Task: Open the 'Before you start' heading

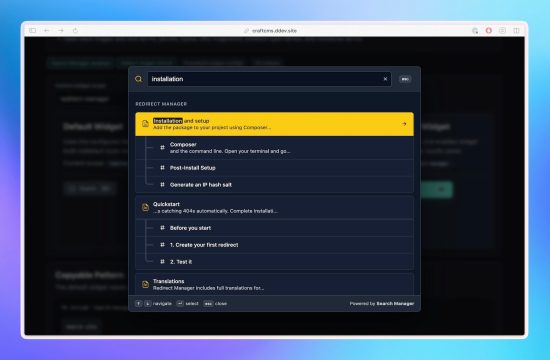Action: coord(274,228)
